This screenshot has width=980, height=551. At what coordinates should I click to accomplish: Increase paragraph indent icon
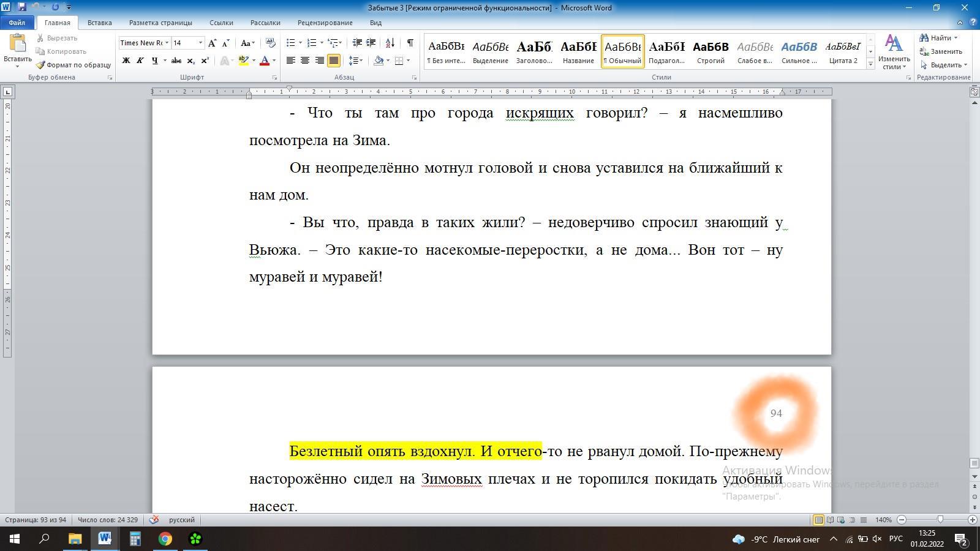click(371, 43)
